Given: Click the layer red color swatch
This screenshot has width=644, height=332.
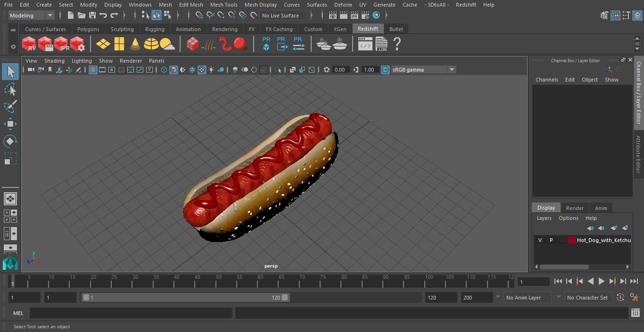Looking at the screenshot, I should tap(572, 240).
